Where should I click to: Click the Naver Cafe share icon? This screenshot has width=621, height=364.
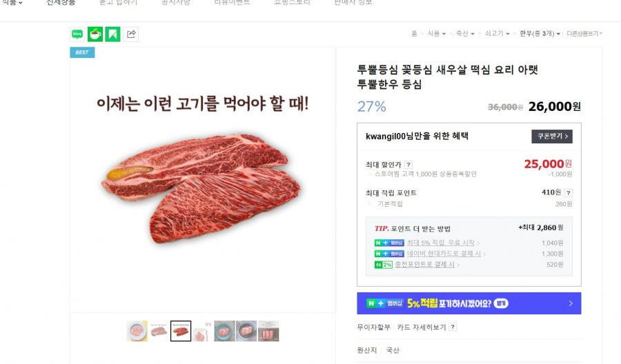[95, 34]
